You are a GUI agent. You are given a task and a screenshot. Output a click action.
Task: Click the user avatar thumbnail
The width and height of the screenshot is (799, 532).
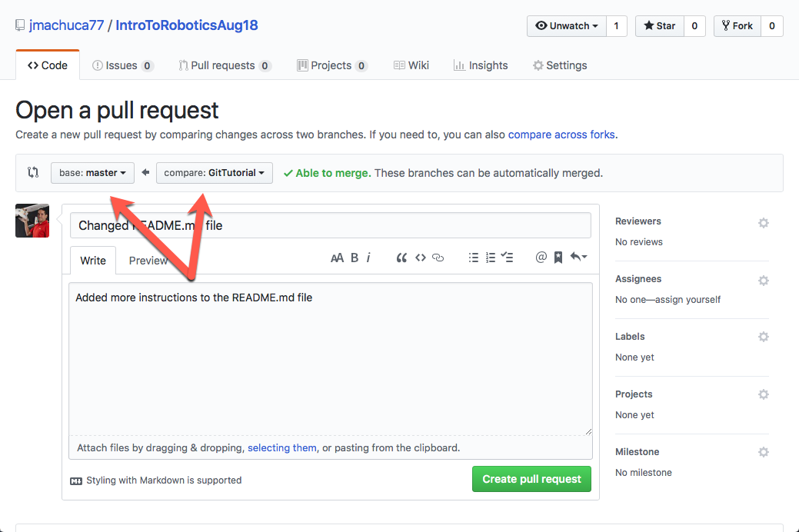coord(32,221)
